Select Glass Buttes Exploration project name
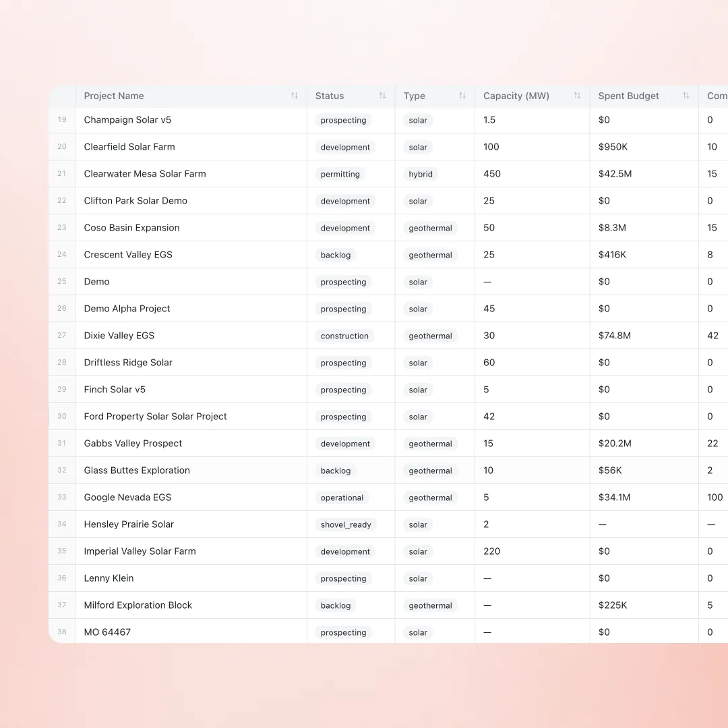This screenshot has height=728, width=728. pyautogui.click(x=137, y=471)
